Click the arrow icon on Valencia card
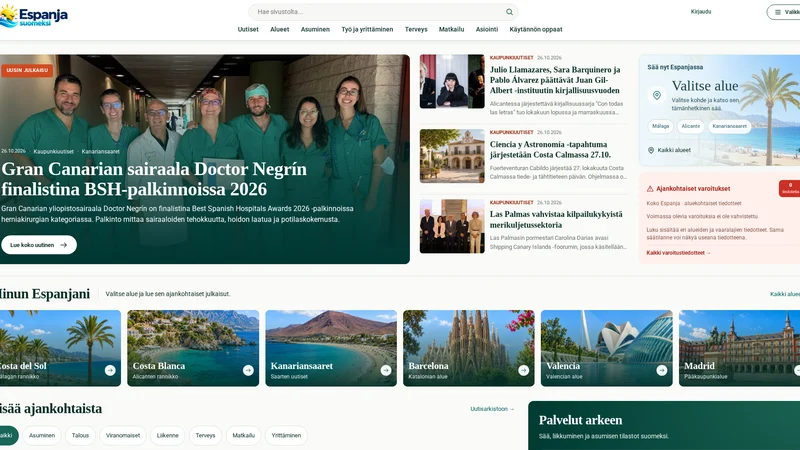 coord(661,370)
